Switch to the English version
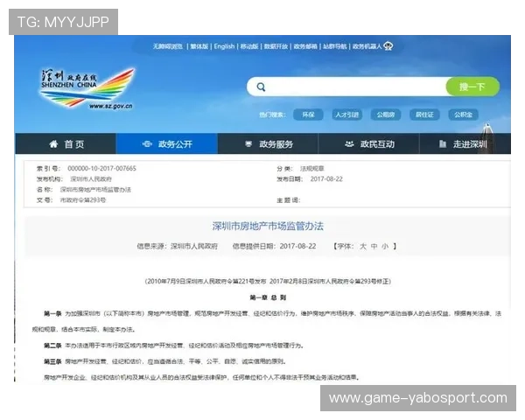Image resolution: width=525 pixels, height=420 pixels. [224, 46]
